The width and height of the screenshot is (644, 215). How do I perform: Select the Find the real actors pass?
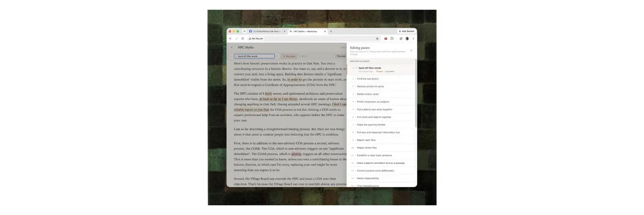(381, 79)
